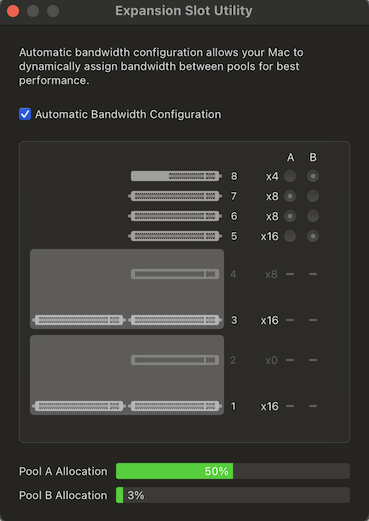
Task: Select the slot 6 PCIe connector icon
Action: 175,216
